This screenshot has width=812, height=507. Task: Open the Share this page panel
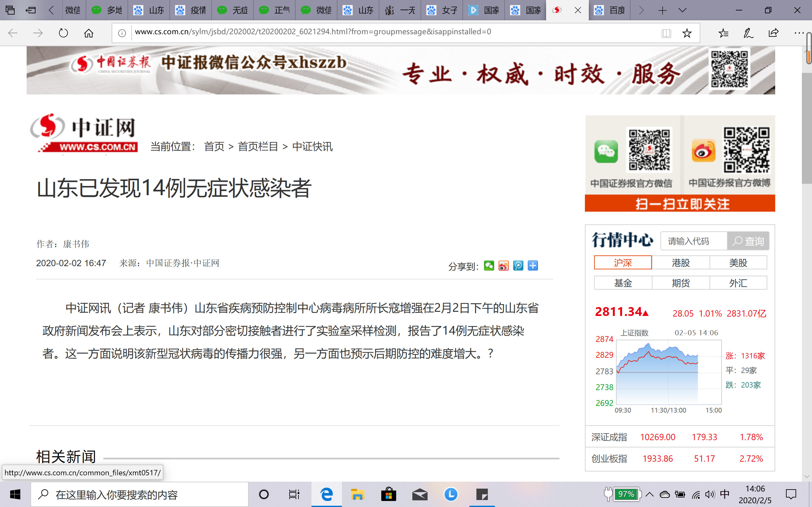773,33
